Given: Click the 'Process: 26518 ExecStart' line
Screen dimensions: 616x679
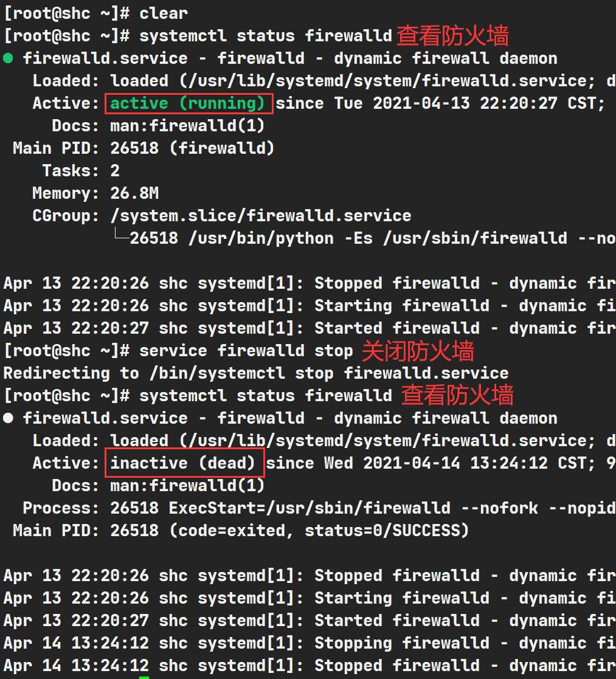Looking at the screenshot, I should click(x=319, y=508).
